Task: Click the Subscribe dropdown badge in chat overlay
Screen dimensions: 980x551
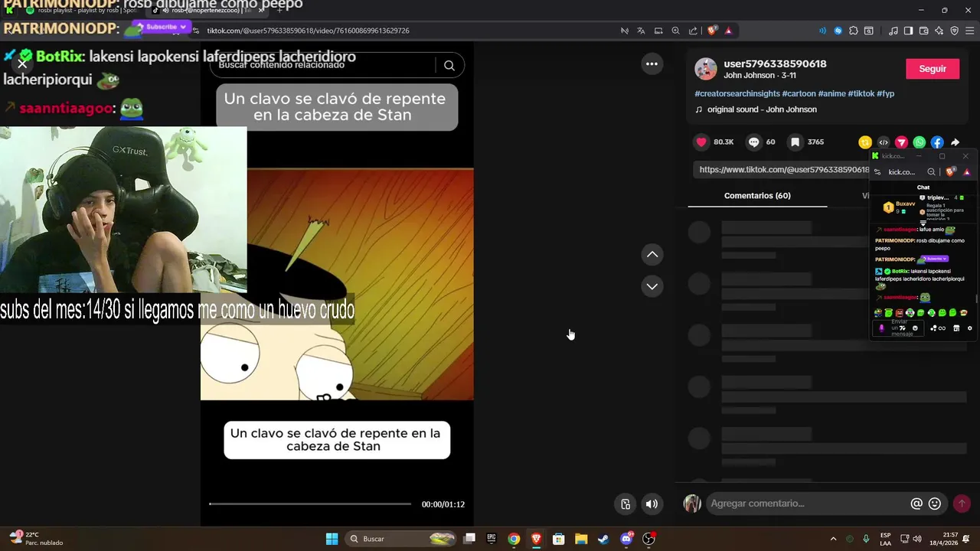Action: click(162, 27)
